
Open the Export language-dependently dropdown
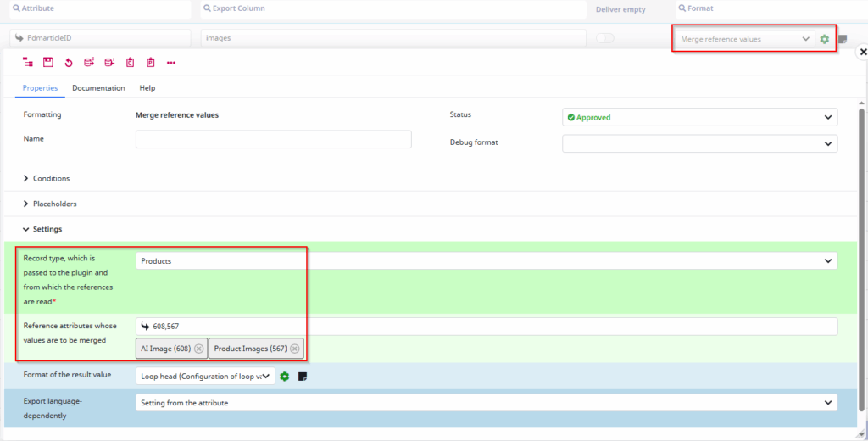coord(487,403)
